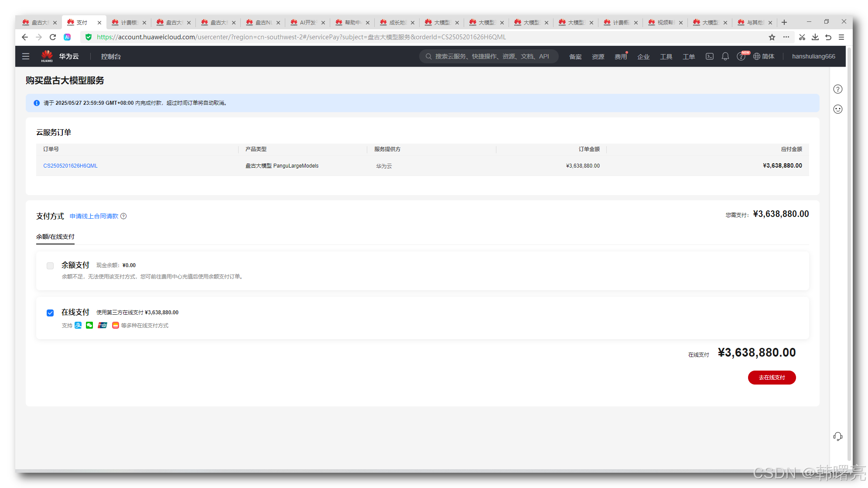The height and width of the screenshot is (488, 868).
Task: Open the CloudShell terminal icon
Action: point(710,56)
